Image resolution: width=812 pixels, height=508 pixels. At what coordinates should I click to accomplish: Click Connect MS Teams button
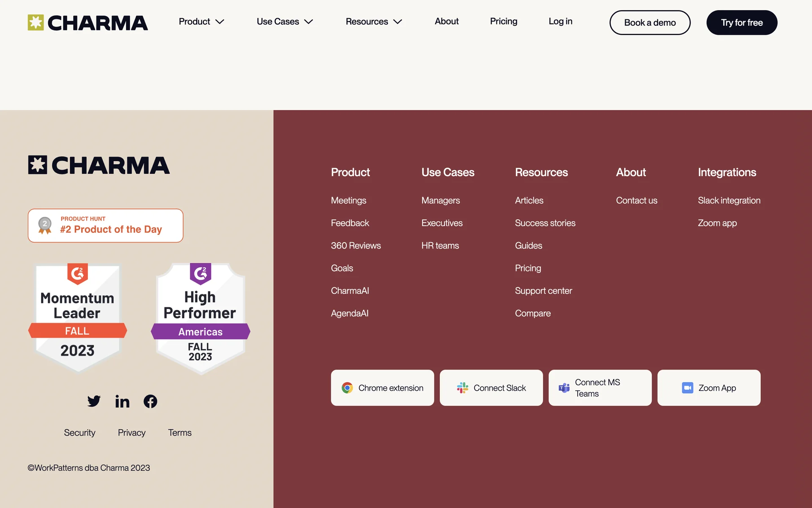point(600,388)
